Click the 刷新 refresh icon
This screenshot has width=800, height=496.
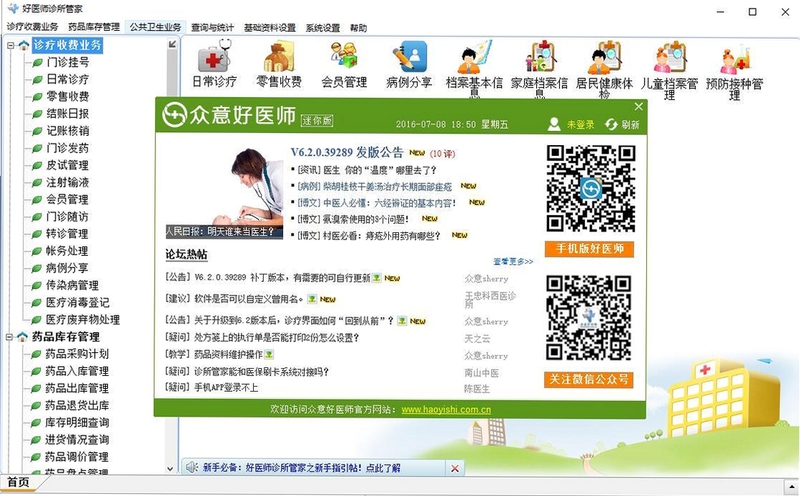coord(611,124)
